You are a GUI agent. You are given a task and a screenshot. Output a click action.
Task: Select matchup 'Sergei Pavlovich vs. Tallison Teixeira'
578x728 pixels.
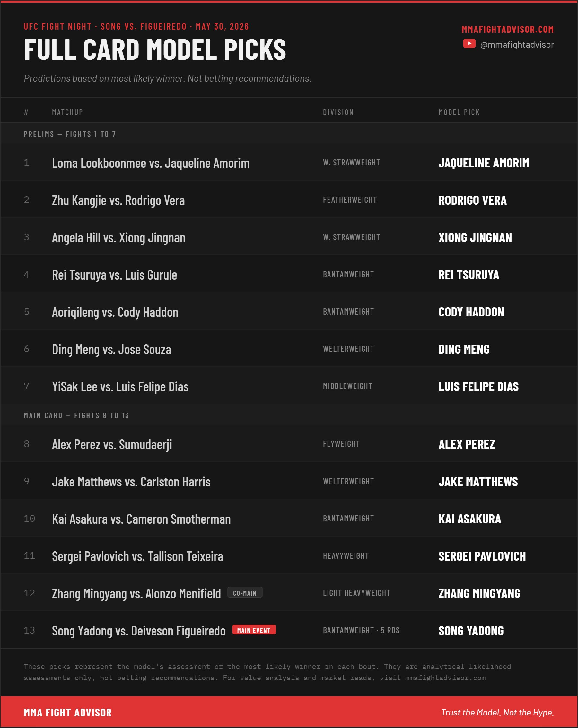point(137,556)
